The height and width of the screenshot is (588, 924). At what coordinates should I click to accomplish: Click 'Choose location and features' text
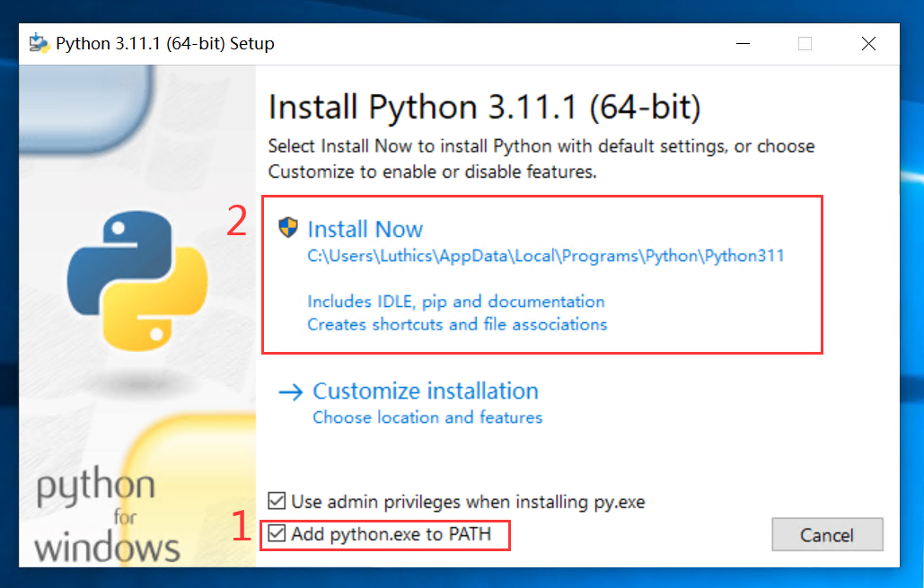point(427,417)
